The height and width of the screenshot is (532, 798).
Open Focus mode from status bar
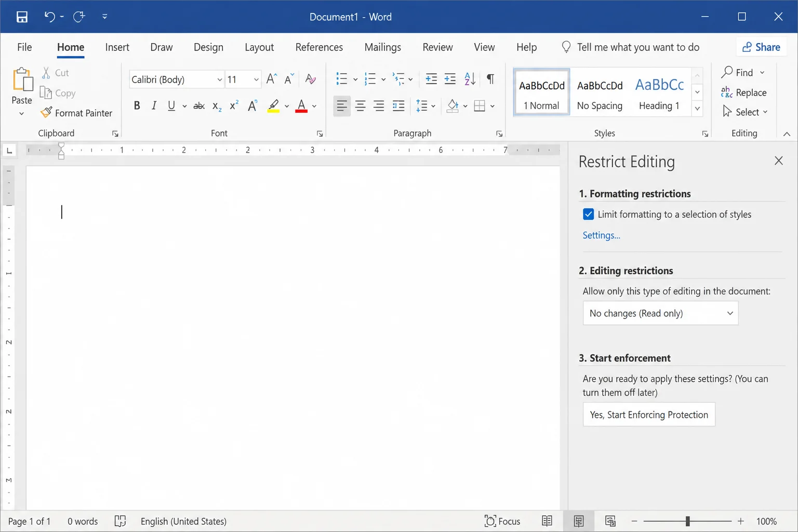(x=502, y=521)
